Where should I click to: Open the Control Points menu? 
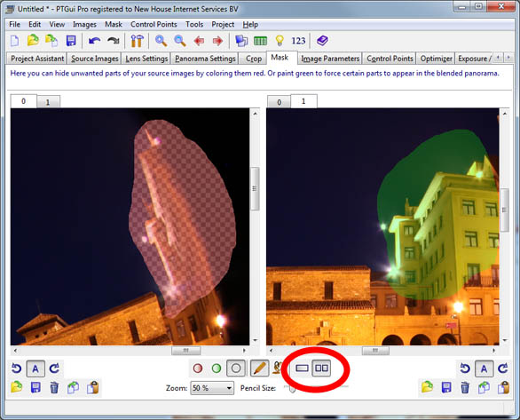point(154,24)
